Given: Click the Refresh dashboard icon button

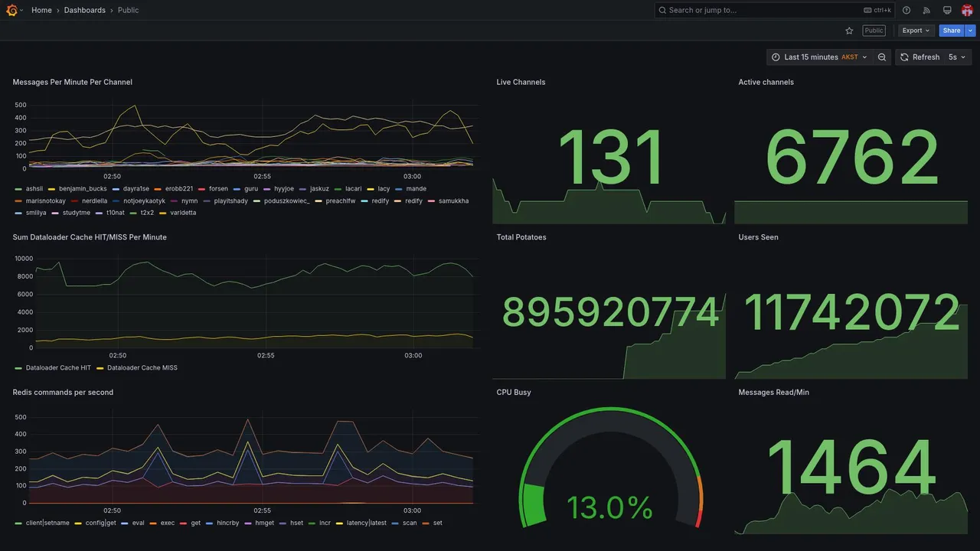Looking at the screenshot, I should click(x=919, y=57).
